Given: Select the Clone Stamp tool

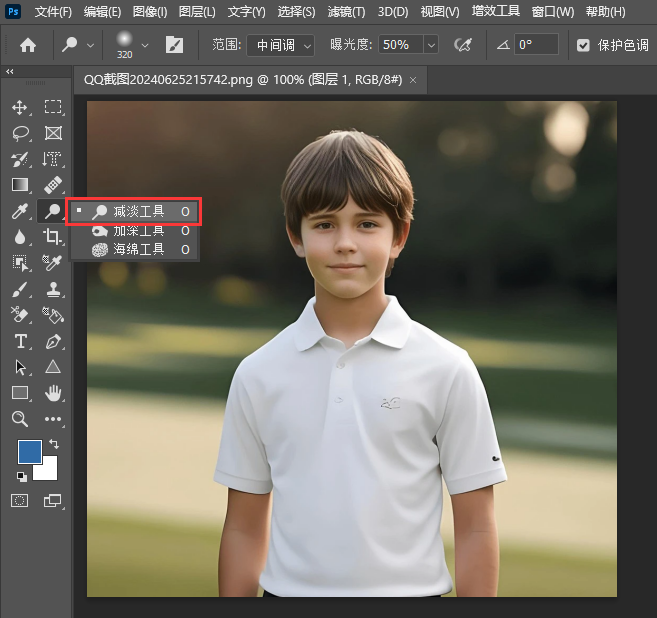Looking at the screenshot, I should (x=53, y=289).
